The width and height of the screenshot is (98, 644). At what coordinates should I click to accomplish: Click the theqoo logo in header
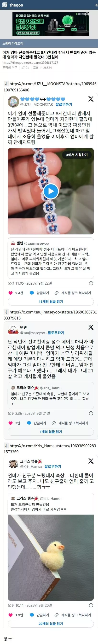pyautogui.click(x=12, y=5)
